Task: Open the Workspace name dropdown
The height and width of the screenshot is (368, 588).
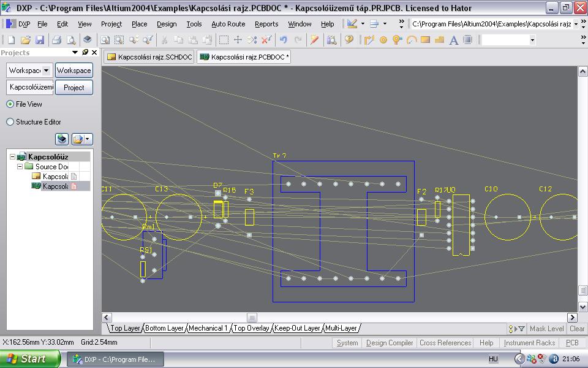Action: [46, 71]
